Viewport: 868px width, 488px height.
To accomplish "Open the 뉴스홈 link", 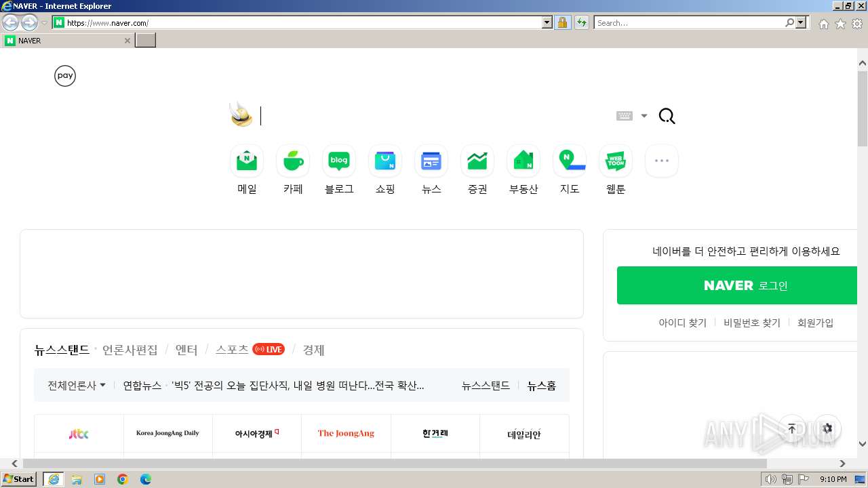I will (542, 385).
